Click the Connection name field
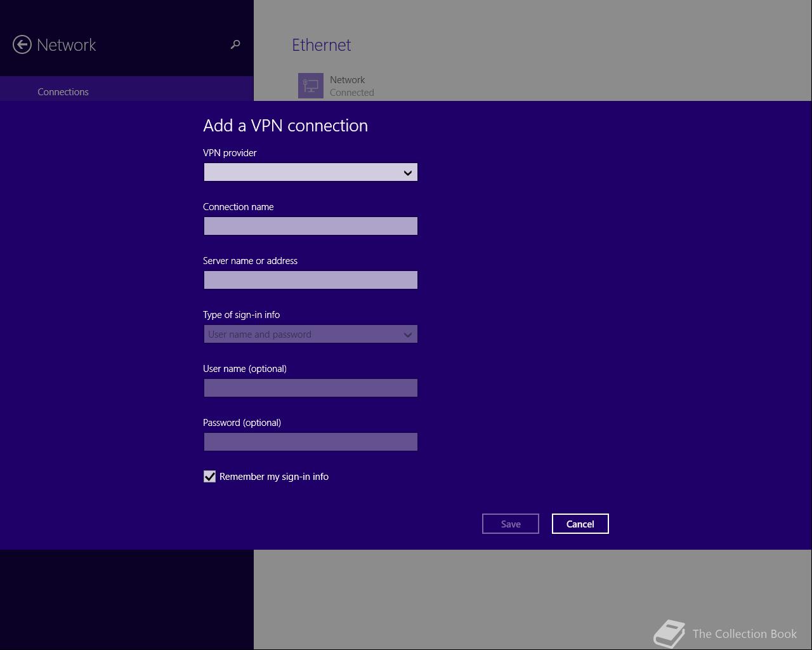Screen dimensions: 812x650 (311, 226)
